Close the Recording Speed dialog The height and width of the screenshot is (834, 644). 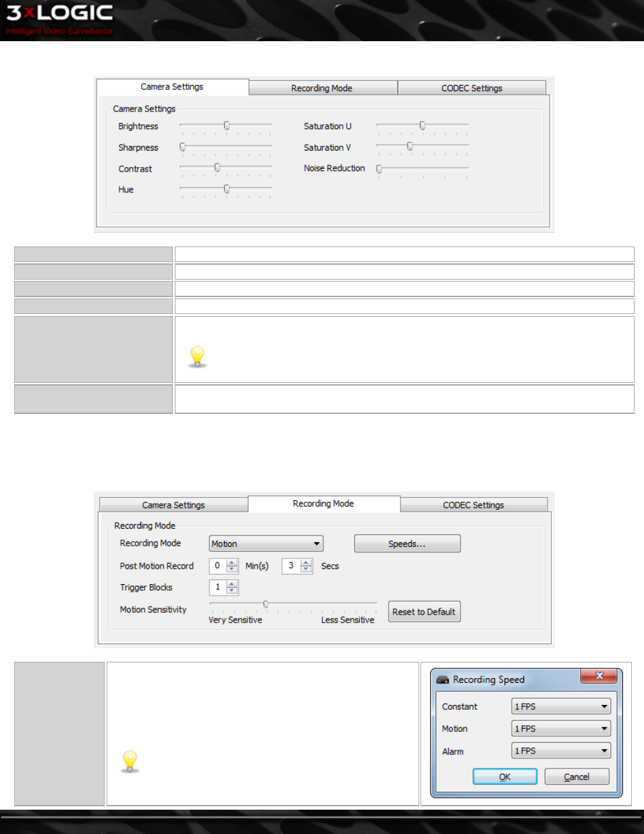click(599, 676)
